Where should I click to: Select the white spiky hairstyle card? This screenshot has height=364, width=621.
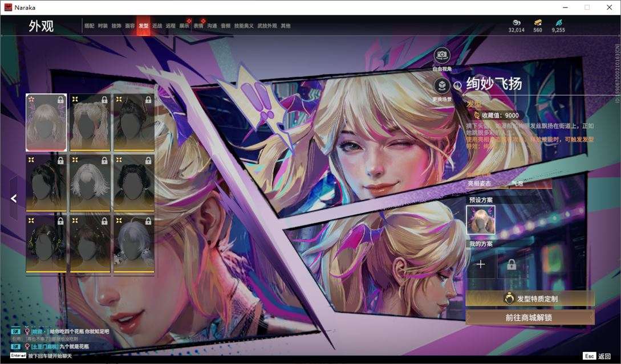pyautogui.click(x=90, y=183)
